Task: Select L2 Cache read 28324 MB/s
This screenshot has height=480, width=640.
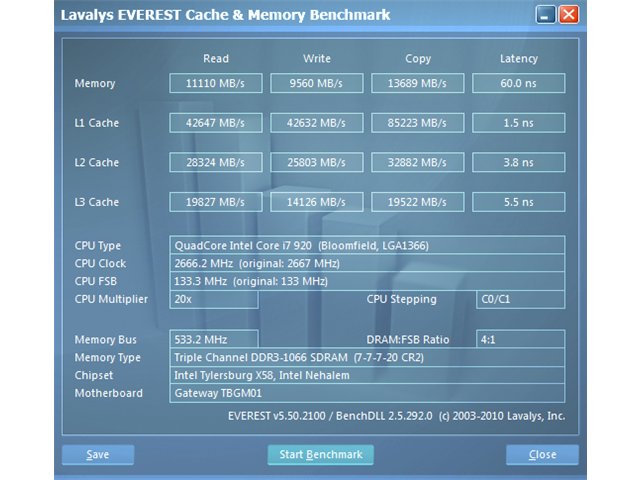Action: coord(216,162)
